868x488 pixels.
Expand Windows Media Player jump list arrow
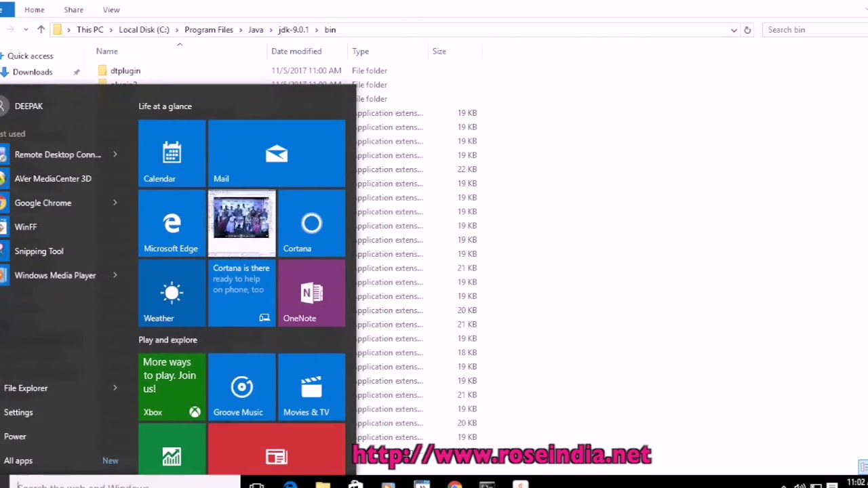[x=115, y=275]
